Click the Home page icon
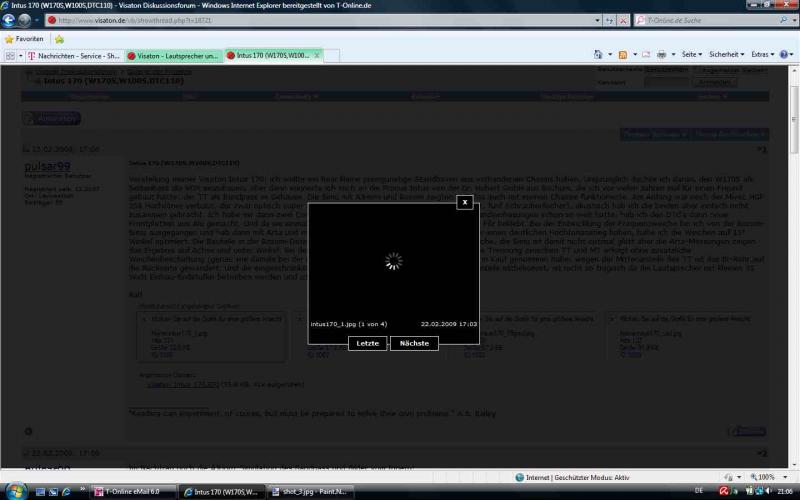Screen dimensions: 800x500 tap(598, 54)
